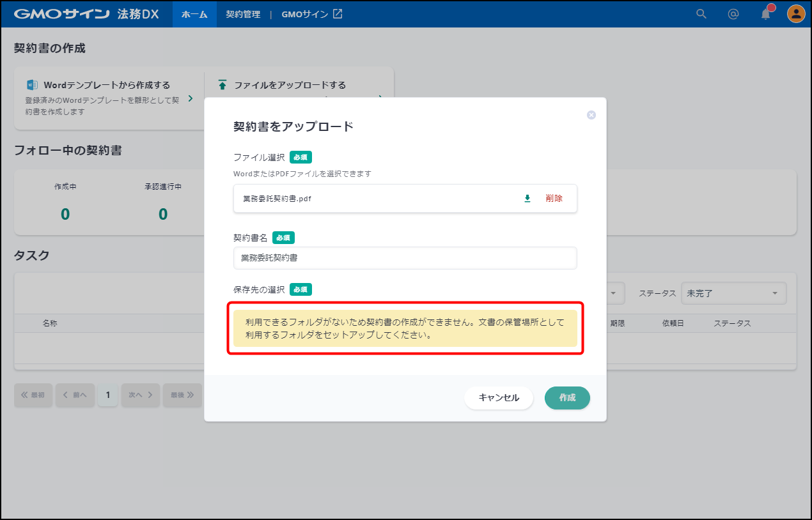Download 業務委託契約書.pdf with the download icon

527,199
